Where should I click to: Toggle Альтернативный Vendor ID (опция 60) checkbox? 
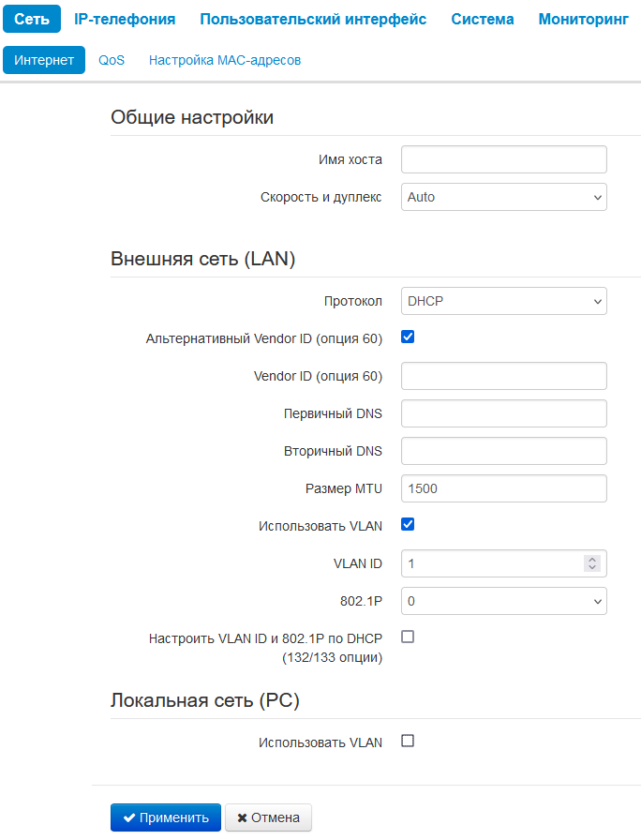[408, 337]
